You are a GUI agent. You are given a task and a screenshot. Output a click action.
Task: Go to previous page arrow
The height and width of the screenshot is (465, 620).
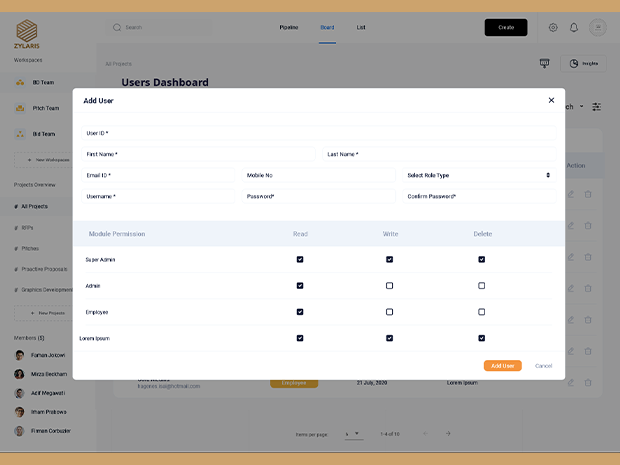(425, 434)
